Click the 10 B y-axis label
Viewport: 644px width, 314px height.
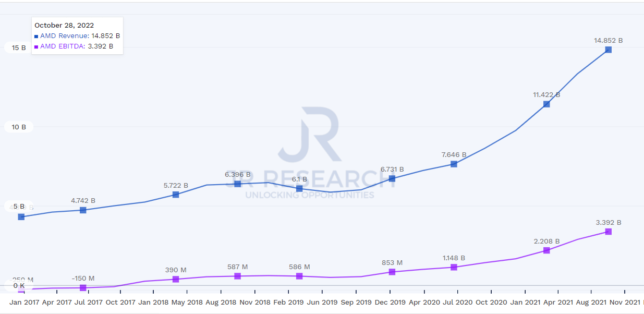click(x=19, y=127)
